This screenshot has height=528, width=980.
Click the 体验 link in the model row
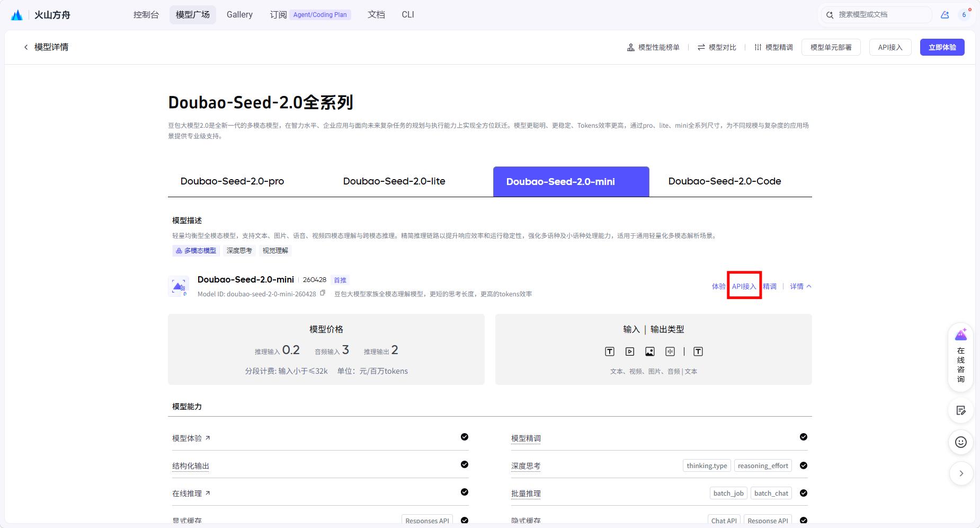point(718,286)
